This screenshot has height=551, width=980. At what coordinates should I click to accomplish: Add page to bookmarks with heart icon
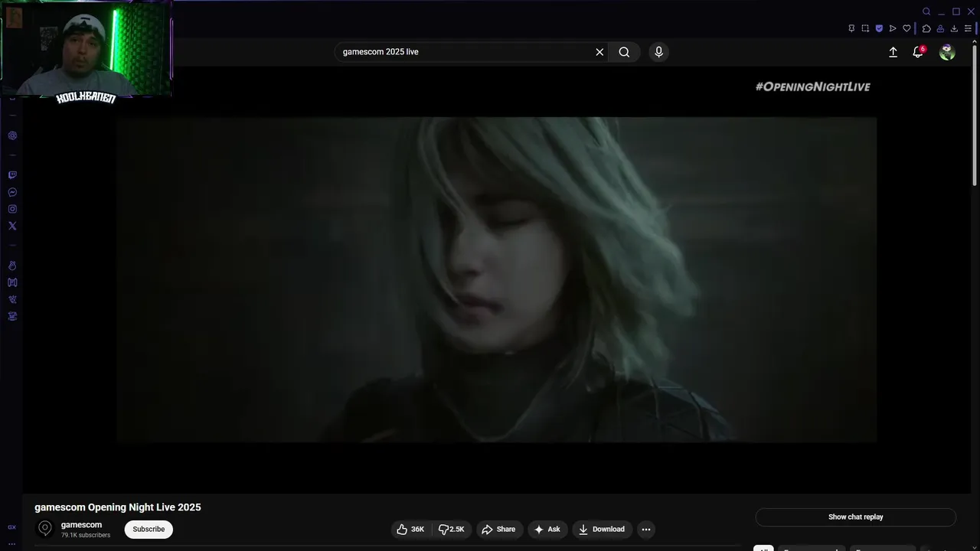click(x=906, y=28)
